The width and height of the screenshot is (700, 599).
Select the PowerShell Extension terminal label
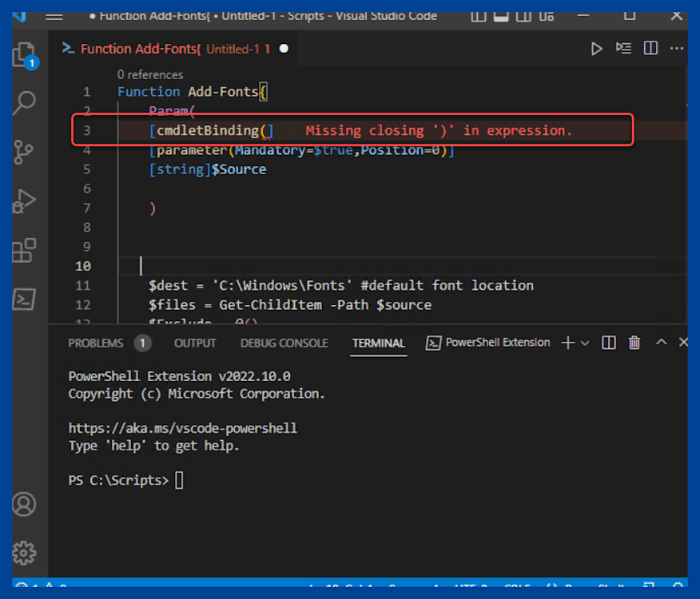(488, 343)
